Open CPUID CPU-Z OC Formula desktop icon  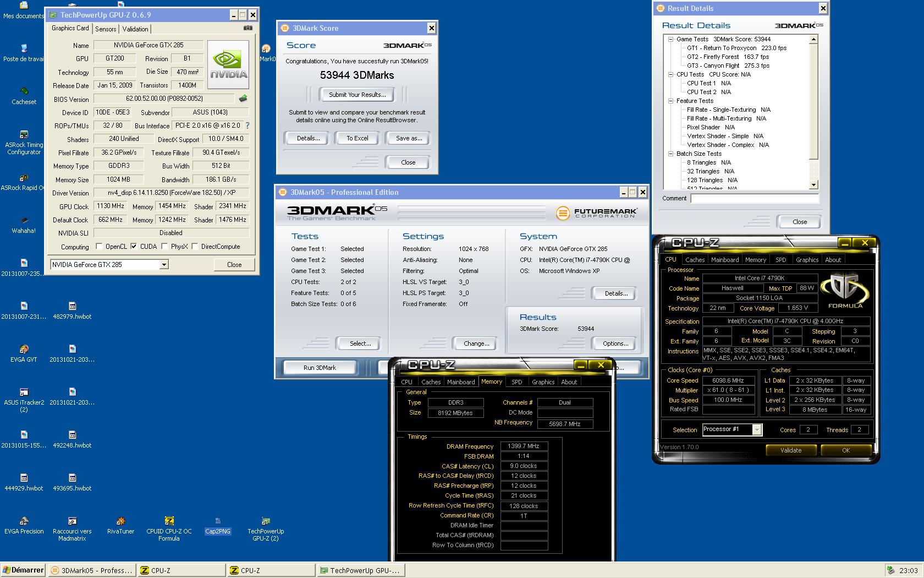tap(169, 529)
